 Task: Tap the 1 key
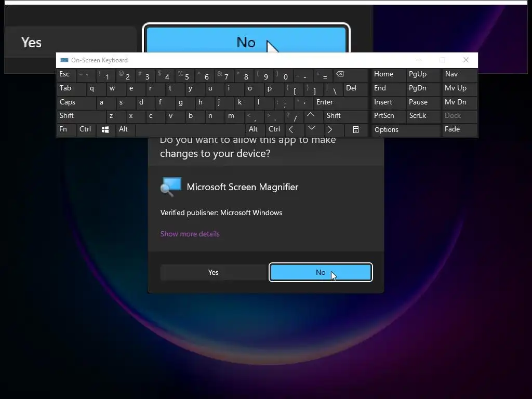[x=105, y=75]
